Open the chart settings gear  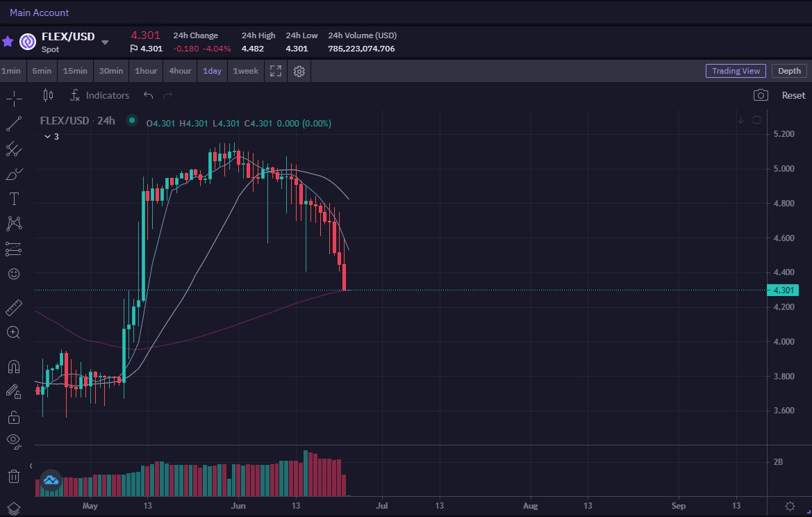(299, 71)
